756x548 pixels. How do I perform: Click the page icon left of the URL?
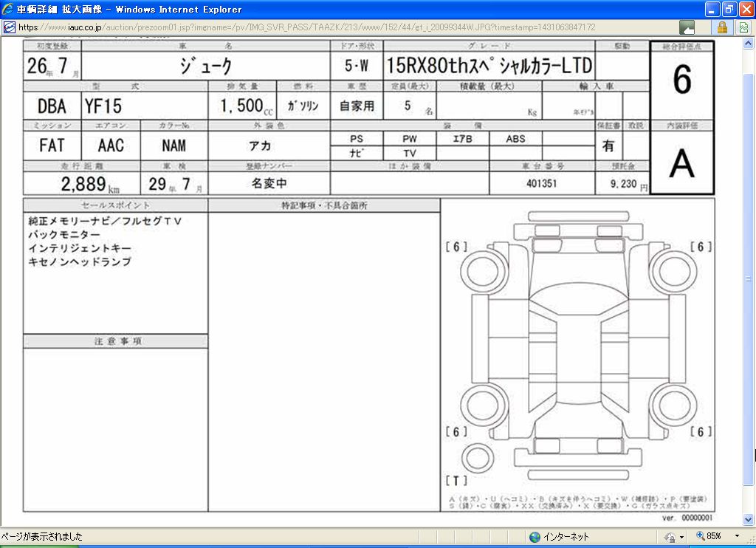tap(9, 27)
